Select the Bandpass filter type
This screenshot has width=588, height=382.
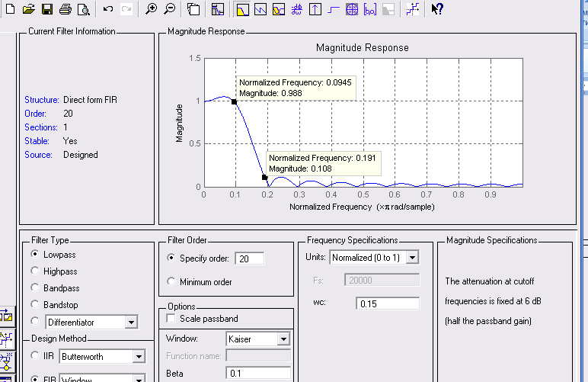point(35,287)
